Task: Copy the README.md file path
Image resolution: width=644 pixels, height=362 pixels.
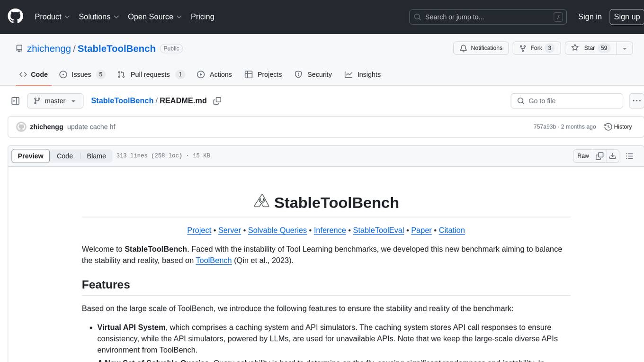Action: 217,101
